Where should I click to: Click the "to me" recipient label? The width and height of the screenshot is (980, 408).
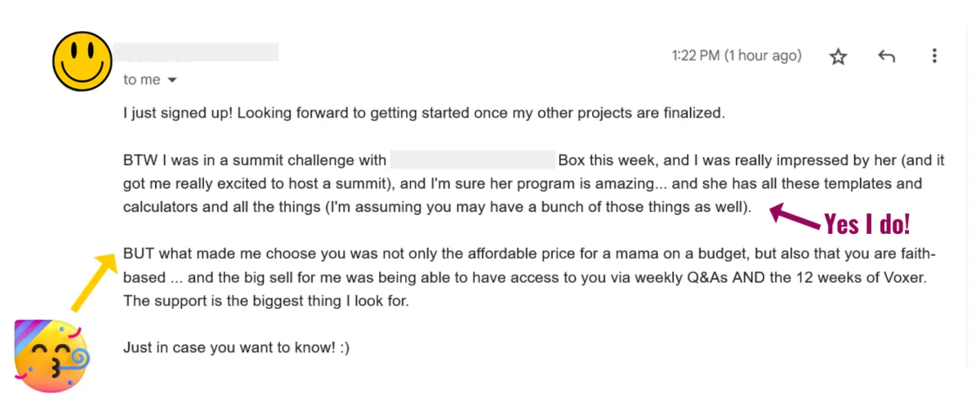(142, 80)
